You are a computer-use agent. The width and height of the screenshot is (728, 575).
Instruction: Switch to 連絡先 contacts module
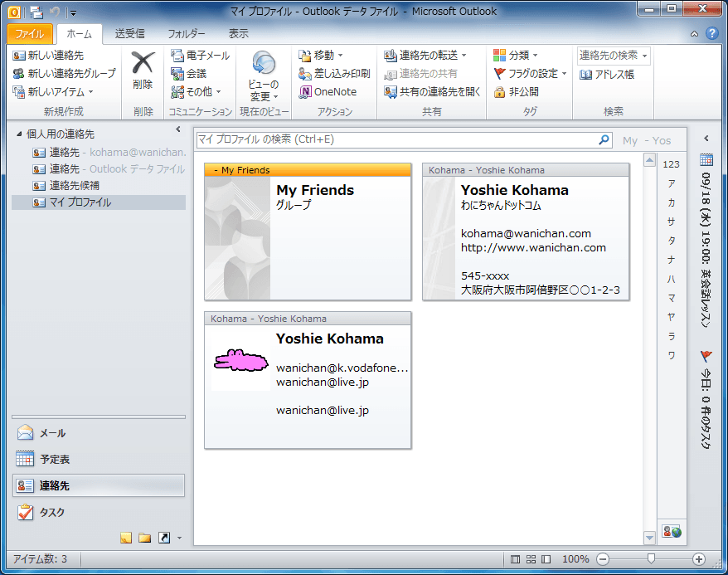[x=99, y=486]
